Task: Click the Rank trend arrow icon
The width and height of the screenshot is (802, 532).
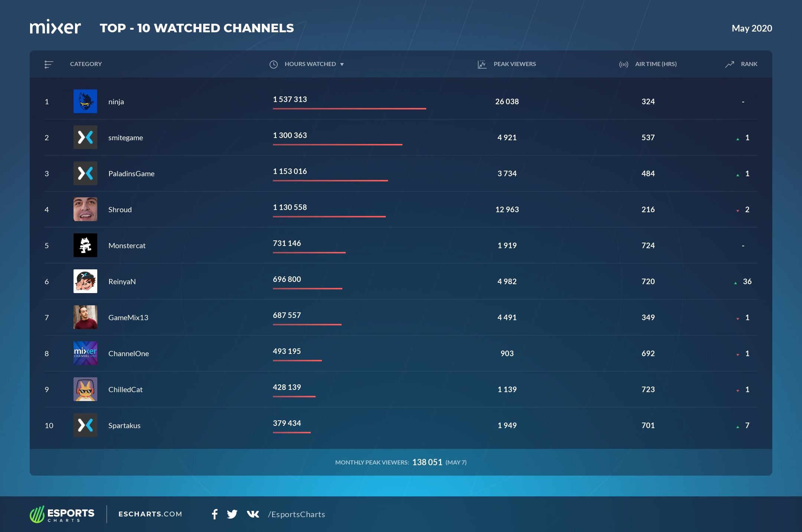Action: [x=730, y=64]
